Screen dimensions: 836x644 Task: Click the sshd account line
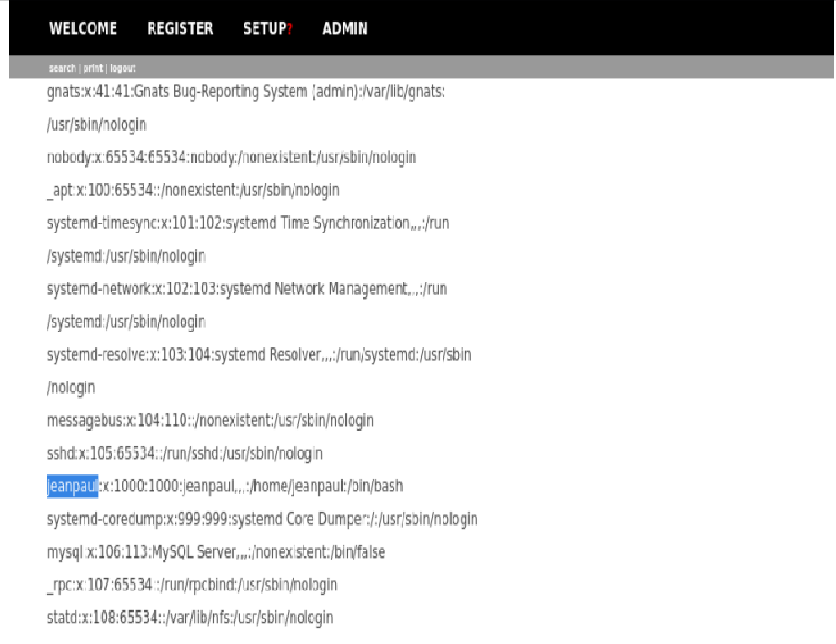click(x=184, y=453)
